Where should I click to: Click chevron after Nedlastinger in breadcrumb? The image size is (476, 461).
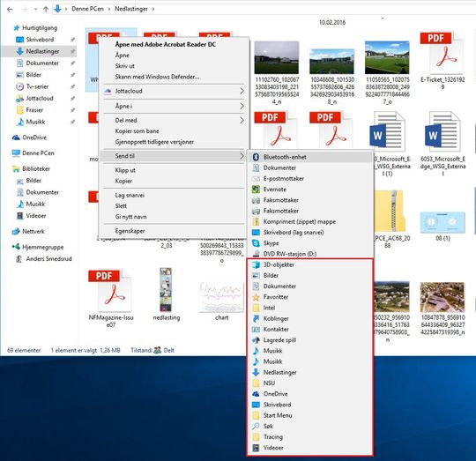[153, 9]
